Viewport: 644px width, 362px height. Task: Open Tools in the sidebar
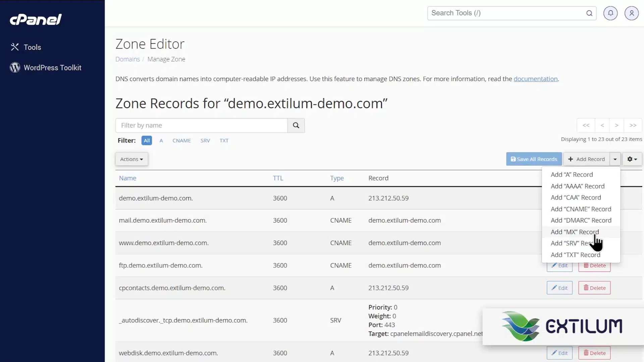click(26, 47)
